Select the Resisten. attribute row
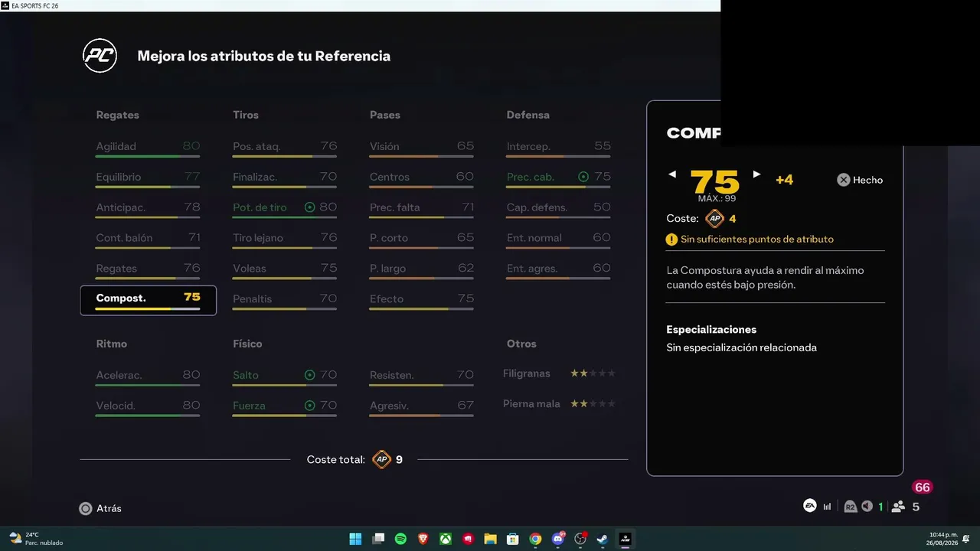Screen dimensions: 980x551 click(421, 377)
